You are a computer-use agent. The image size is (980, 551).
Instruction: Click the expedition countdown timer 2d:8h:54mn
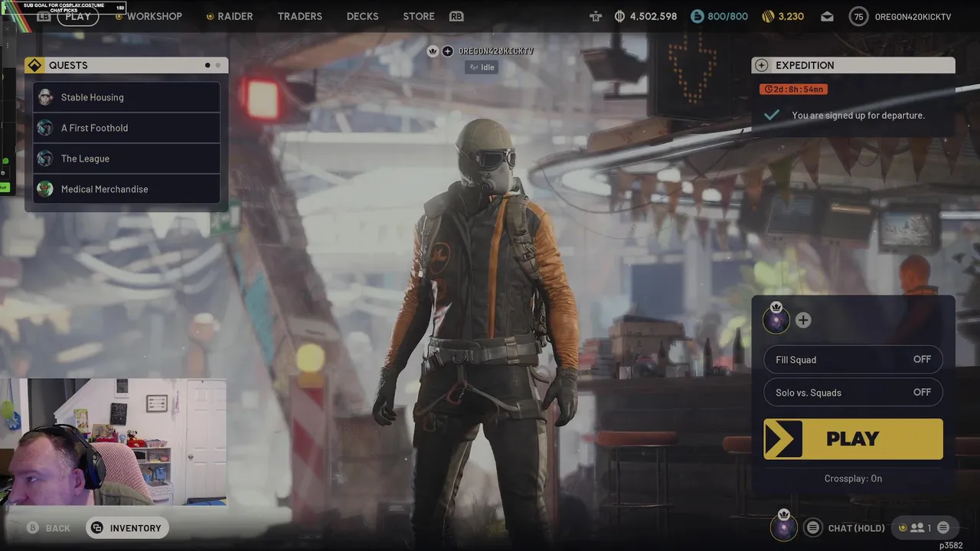(x=793, y=90)
